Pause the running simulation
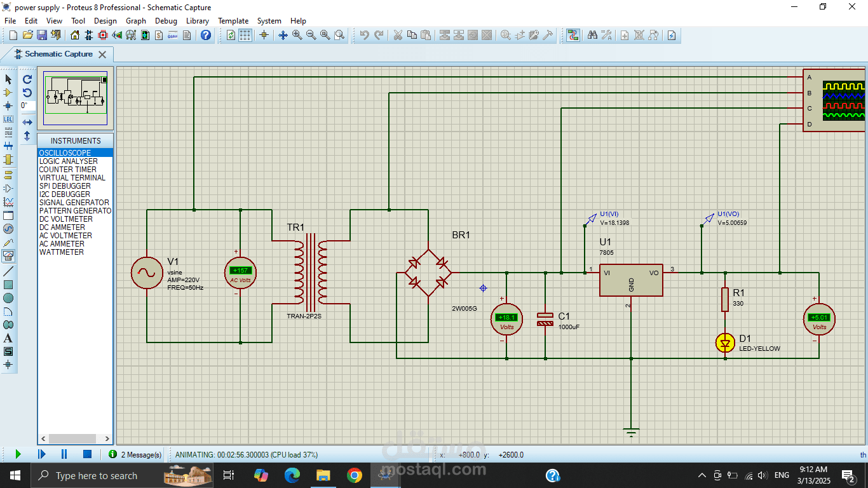The height and width of the screenshot is (488, 868). tap(64, 454)
